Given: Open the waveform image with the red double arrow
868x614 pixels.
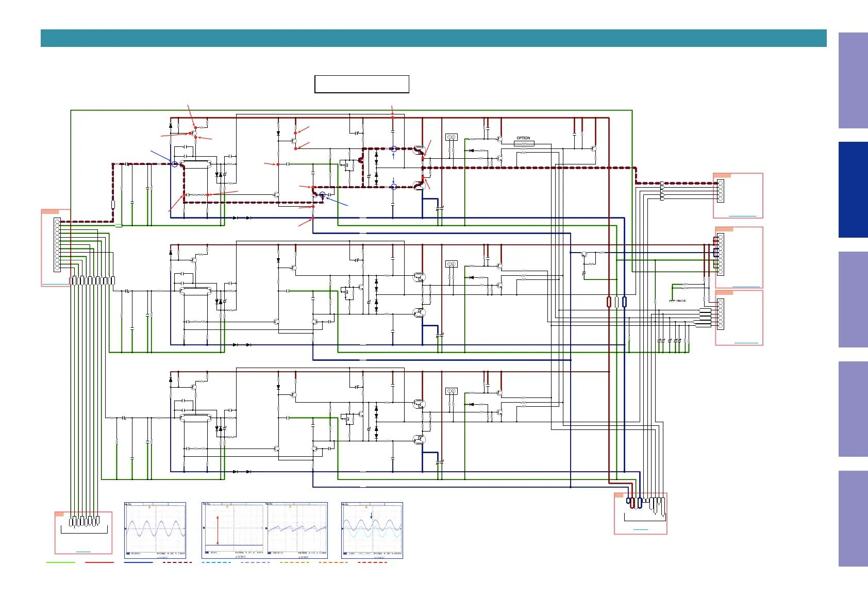Looking at the screenshot, I should [234, 530].
